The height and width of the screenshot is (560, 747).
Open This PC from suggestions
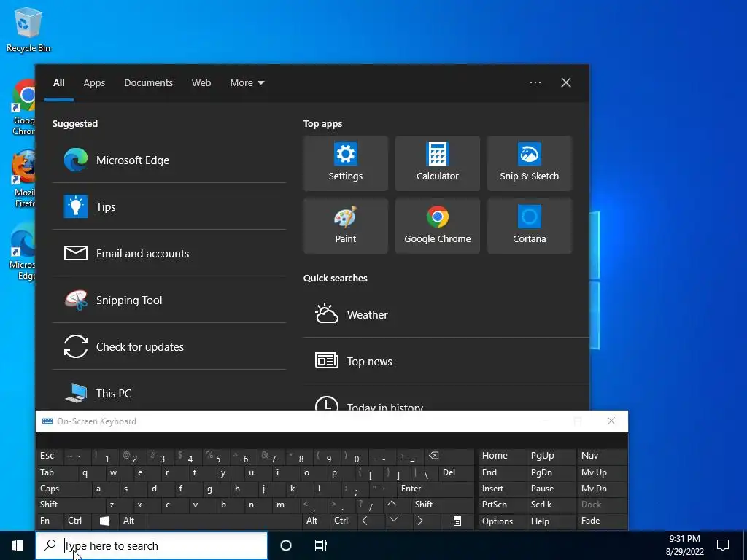tap(169, 392)
